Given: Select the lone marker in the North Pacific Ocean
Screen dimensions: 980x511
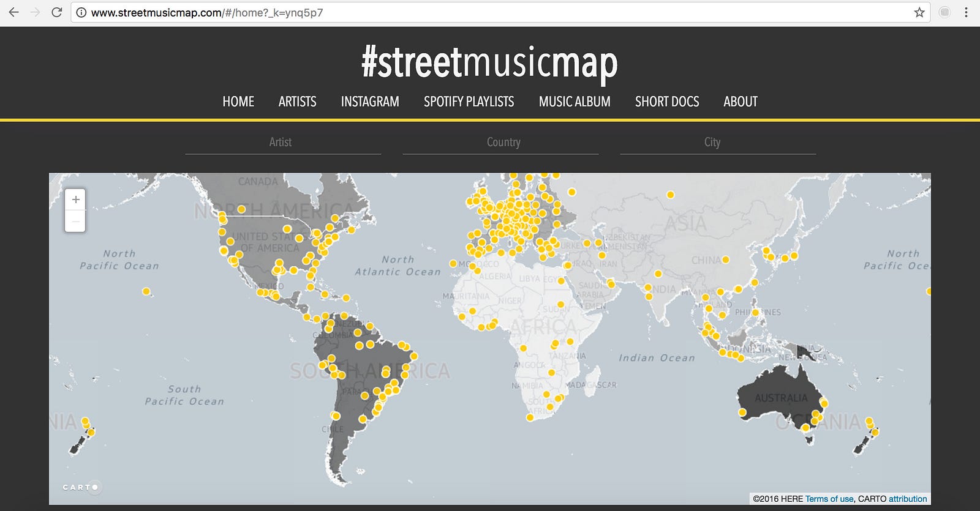Looking at the screenshot, I should point(146,291).
